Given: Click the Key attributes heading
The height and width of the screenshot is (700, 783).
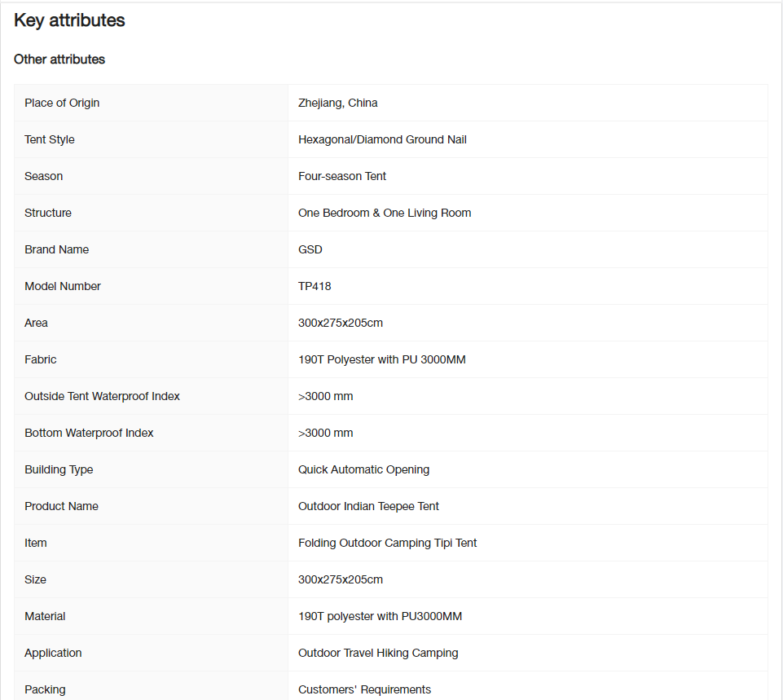Looking at the screenshot, I should [x=69, y=20].
